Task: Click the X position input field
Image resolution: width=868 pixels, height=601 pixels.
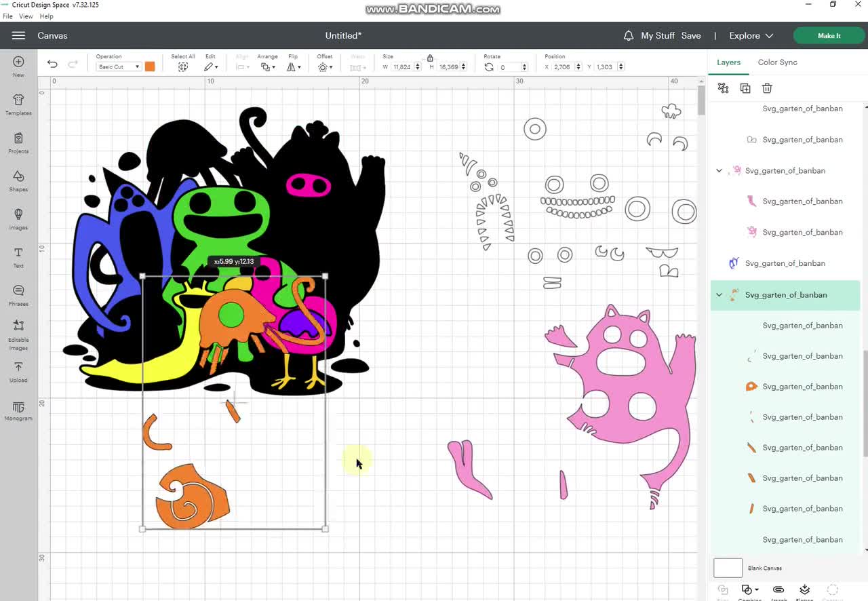Action: click(562, 67)
